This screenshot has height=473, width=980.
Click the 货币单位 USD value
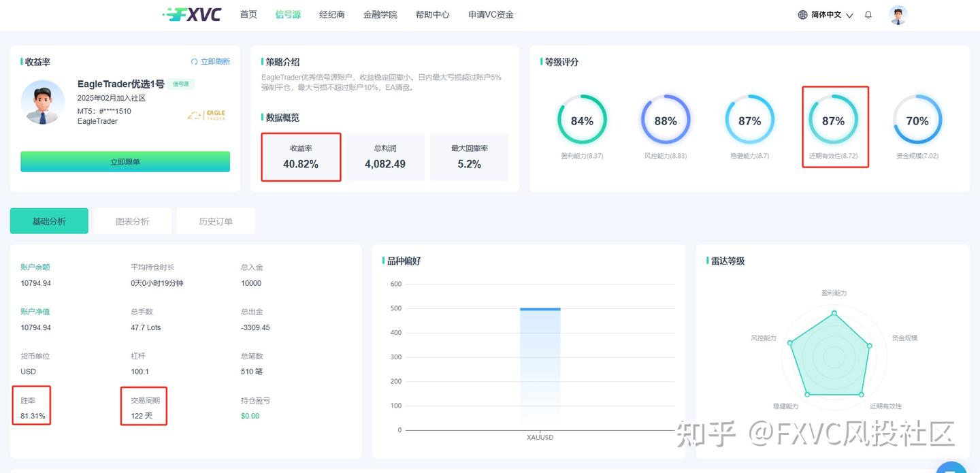coord(28,372)
